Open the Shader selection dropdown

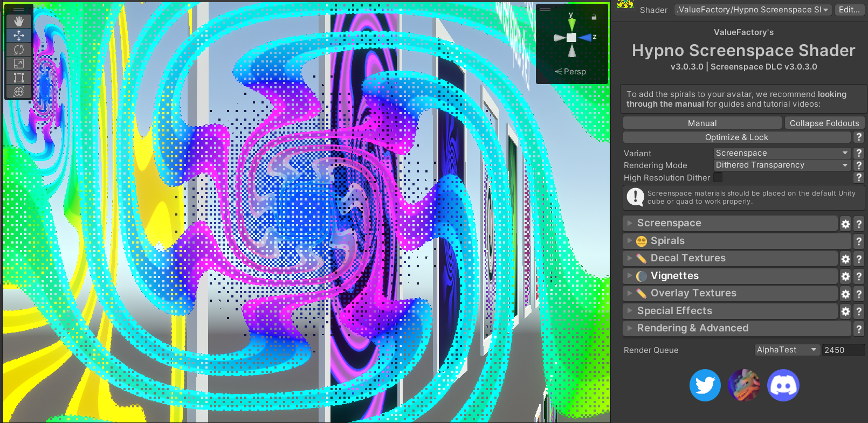(x=753, y=10)
